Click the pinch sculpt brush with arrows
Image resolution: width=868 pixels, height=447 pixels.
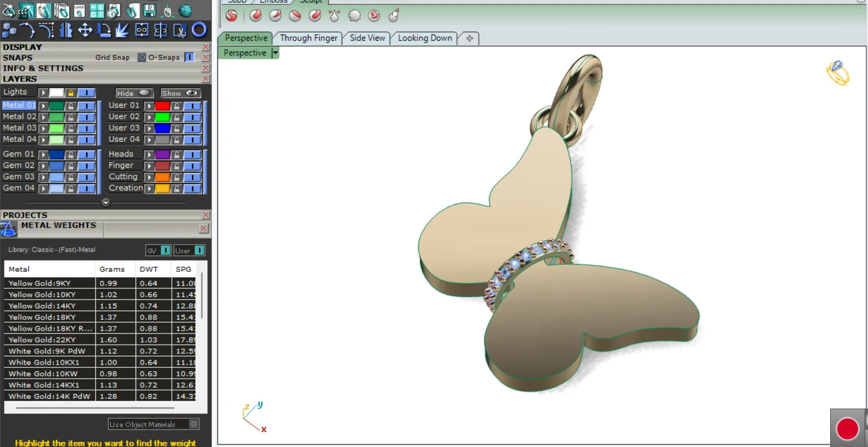click(334, 16)
